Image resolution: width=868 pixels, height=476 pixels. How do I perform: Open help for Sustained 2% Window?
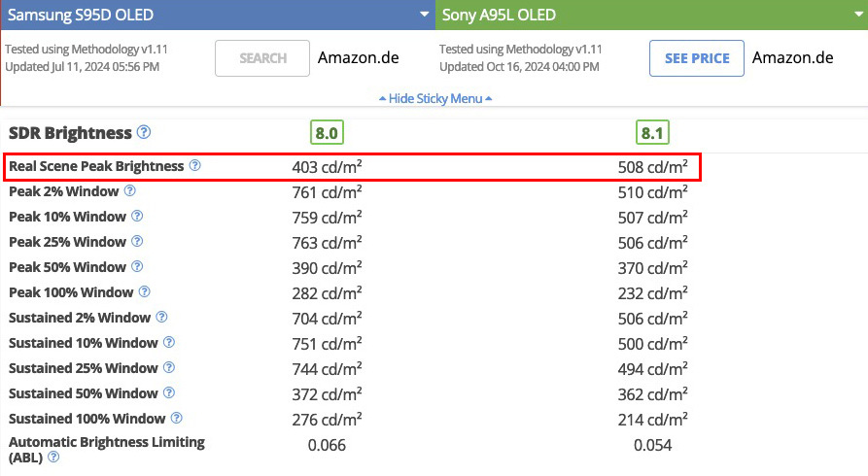click(161, 318)
